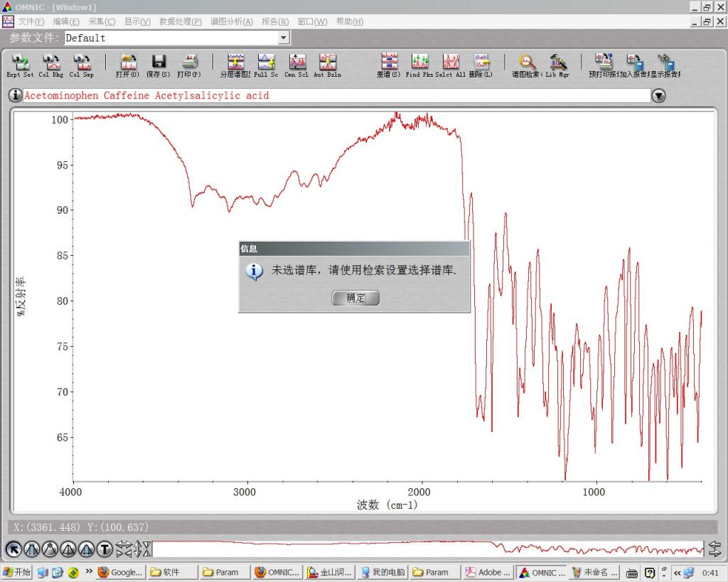Open the 参数文件 Default dropdown

(x=284, y=38)
